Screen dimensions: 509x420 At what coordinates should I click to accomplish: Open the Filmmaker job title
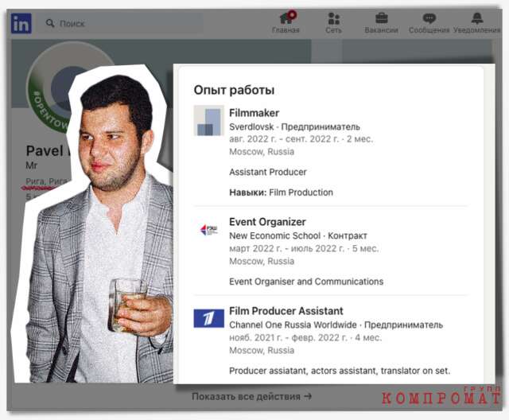pyautogui.click(x=254, y=113)
